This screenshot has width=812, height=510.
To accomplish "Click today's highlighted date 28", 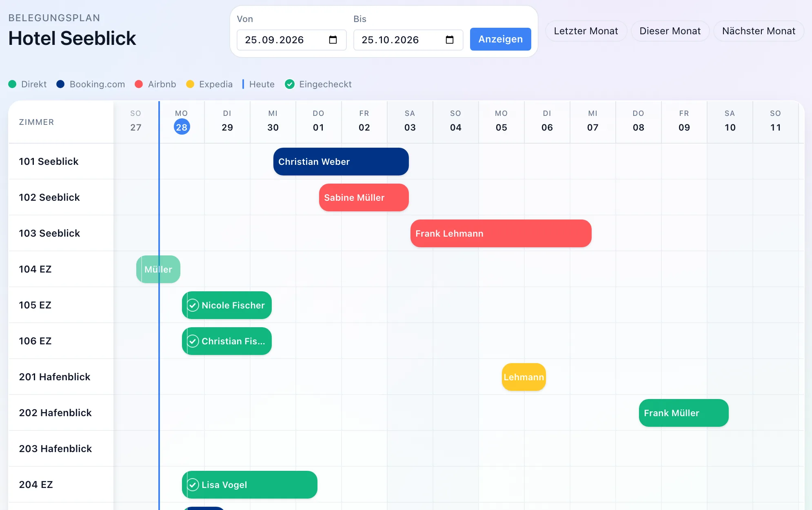I will coord(182,127).
